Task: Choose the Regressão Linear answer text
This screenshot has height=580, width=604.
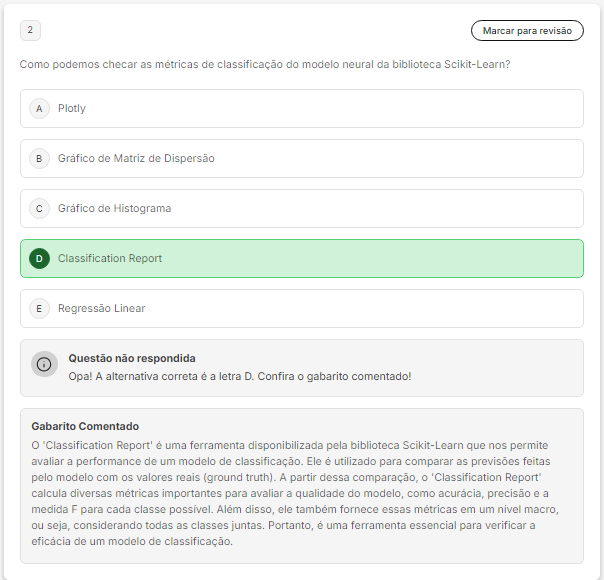Action: pos(101,308)
